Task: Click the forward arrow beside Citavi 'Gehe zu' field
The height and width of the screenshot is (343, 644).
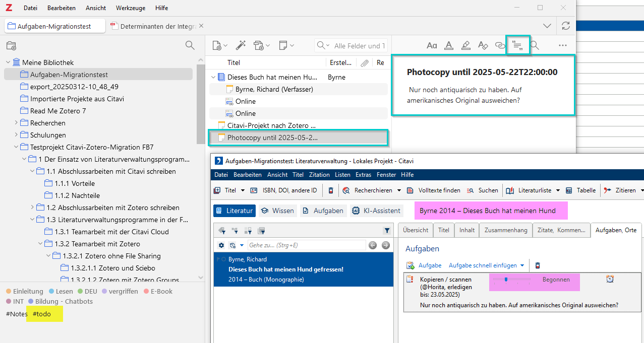Action: [x=386, y=245]
